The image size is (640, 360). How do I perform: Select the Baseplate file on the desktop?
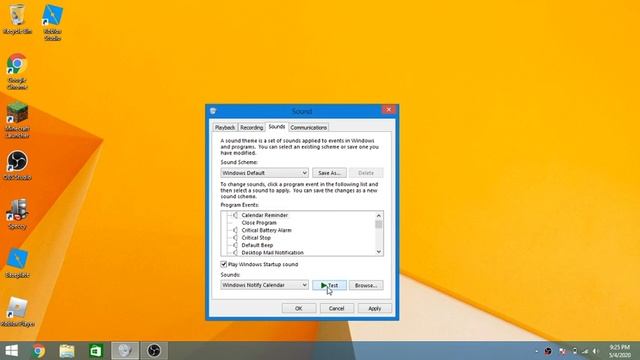17,263
